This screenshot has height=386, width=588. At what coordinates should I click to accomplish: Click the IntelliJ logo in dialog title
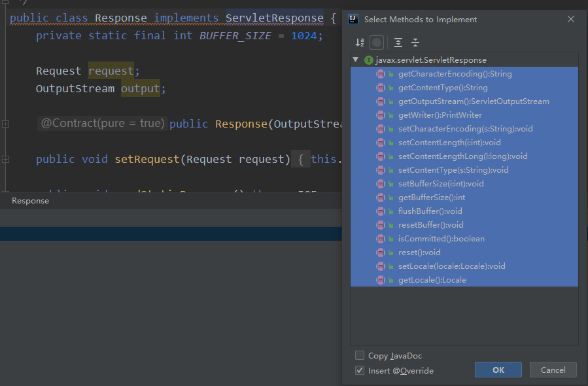click(353, 19)
